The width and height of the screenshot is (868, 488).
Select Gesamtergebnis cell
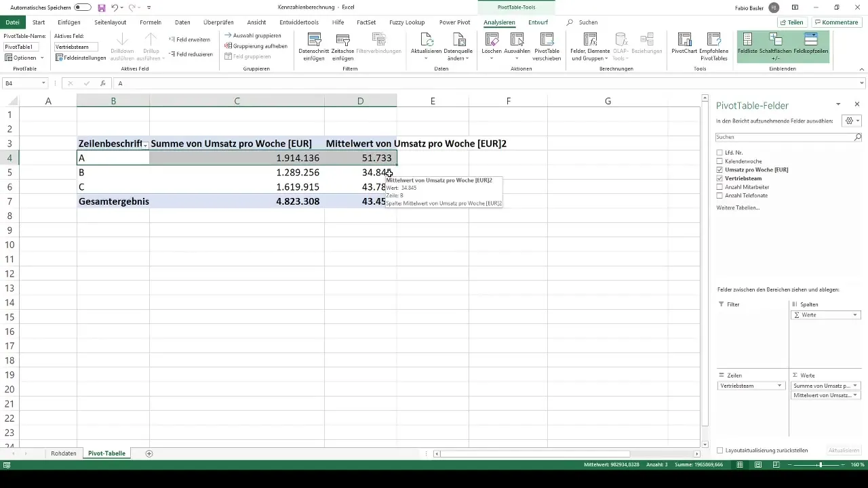pos(113,201)
